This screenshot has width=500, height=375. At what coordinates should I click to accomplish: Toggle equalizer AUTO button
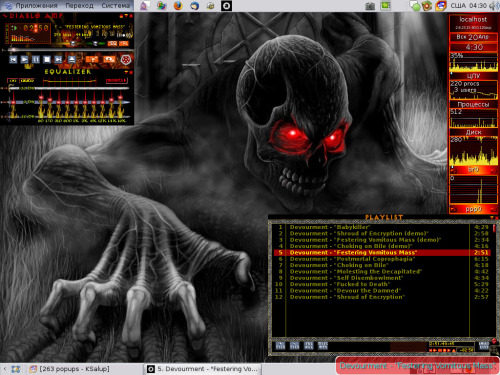click(x=27, y=81)
